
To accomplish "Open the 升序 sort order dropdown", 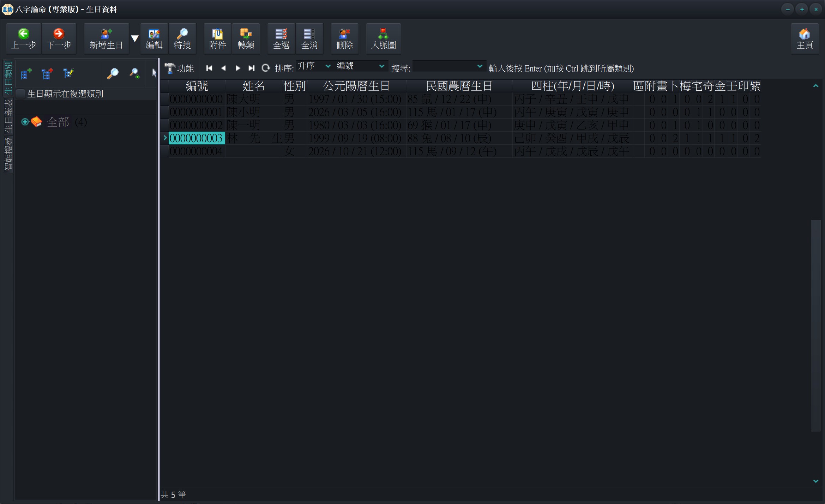I will (x=314, y=66).
